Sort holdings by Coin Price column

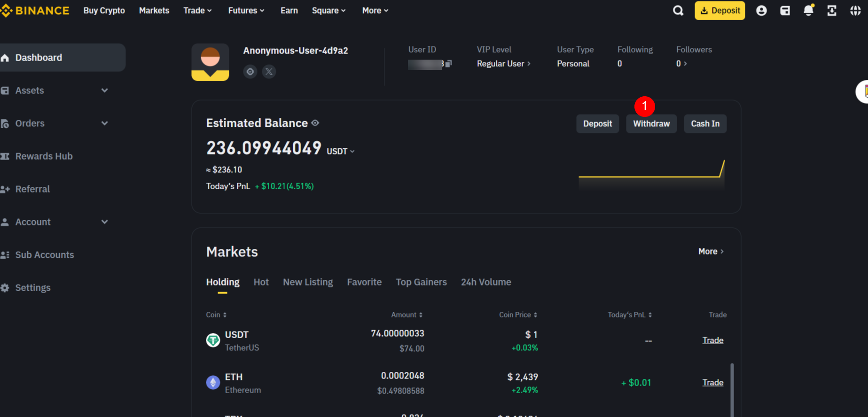pos(518,315)
